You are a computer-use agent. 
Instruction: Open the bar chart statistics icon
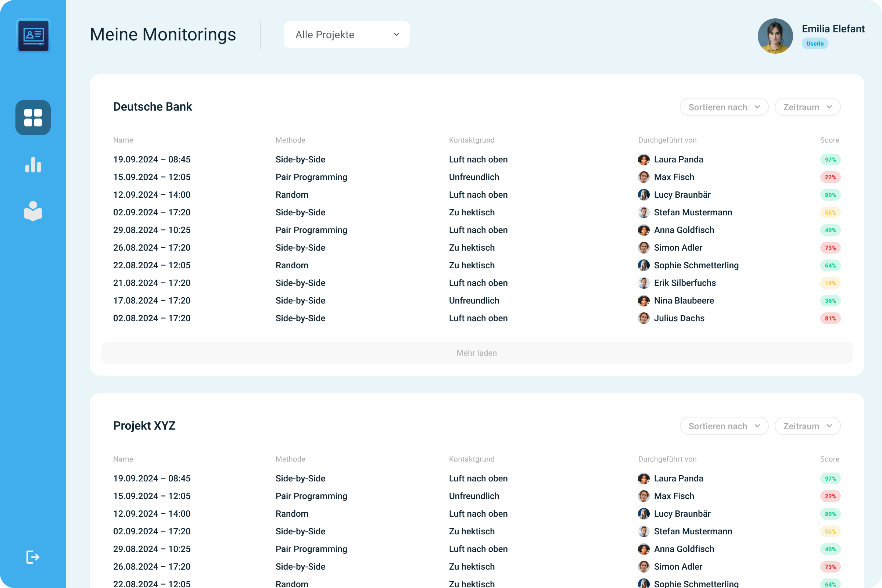[33, 165]
